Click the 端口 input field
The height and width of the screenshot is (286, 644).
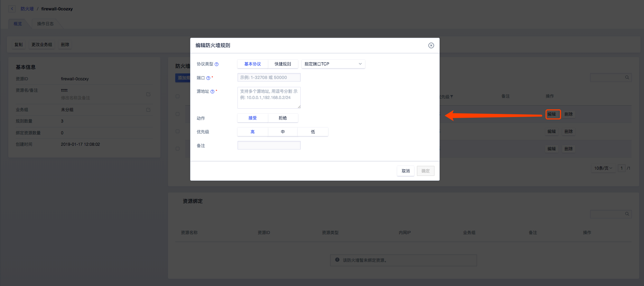pos(269,78)
